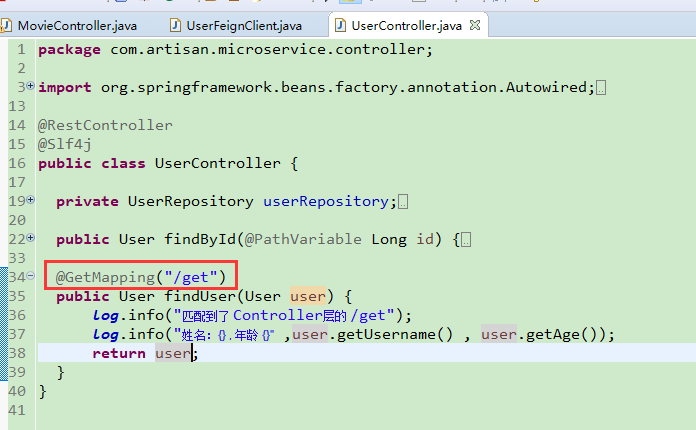
Task: Expand the folded imports at line 3
Action: [x=30, y=86]
